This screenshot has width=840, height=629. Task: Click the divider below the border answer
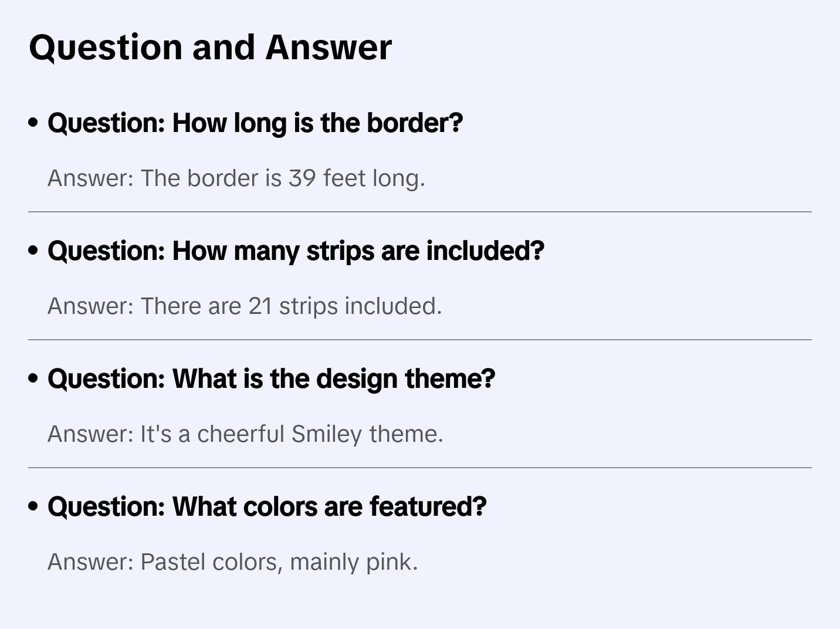pos(420,212)
